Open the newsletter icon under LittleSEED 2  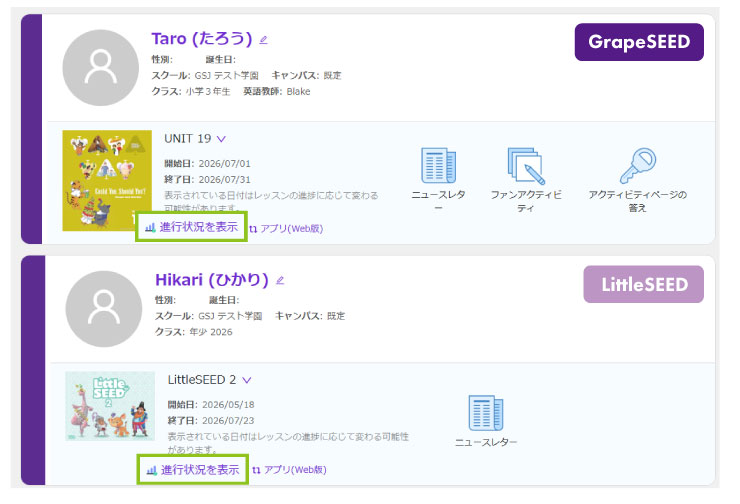pyautogui.click(x=486, y=413)
